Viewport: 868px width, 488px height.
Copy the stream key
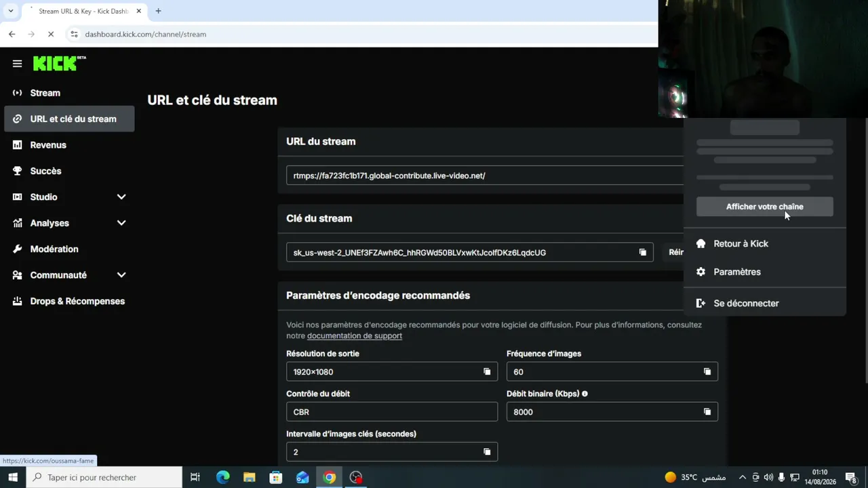coord(642,253)
